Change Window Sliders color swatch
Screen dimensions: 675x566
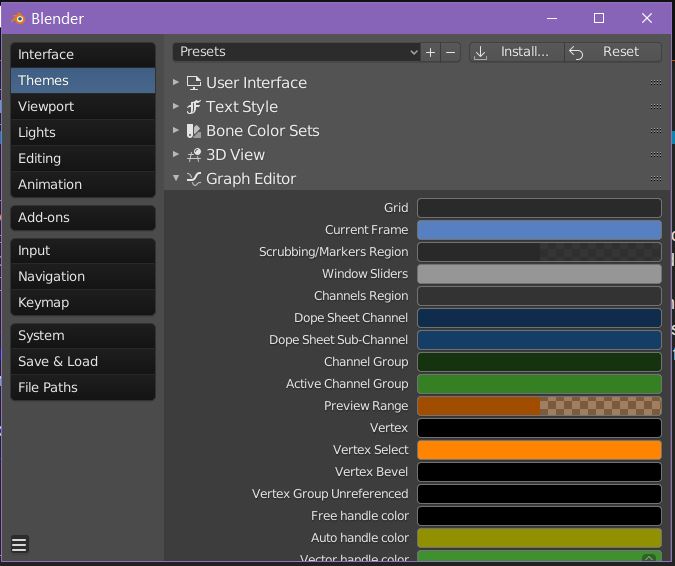coord(539,274)
